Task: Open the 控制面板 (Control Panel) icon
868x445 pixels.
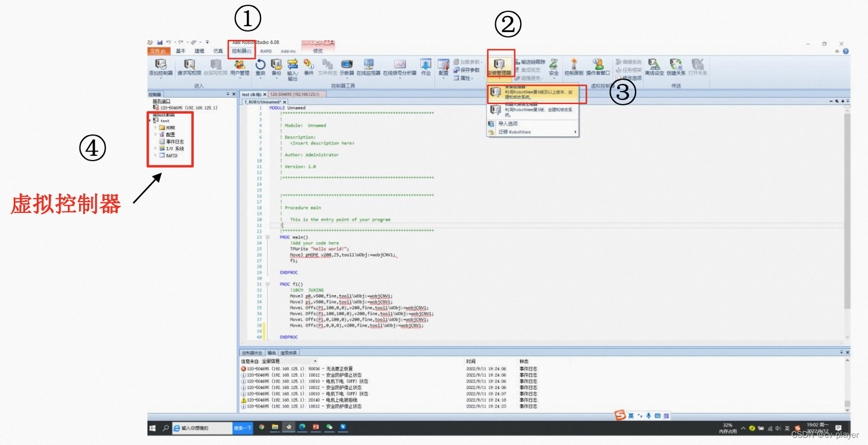Action: coord(574,67)
